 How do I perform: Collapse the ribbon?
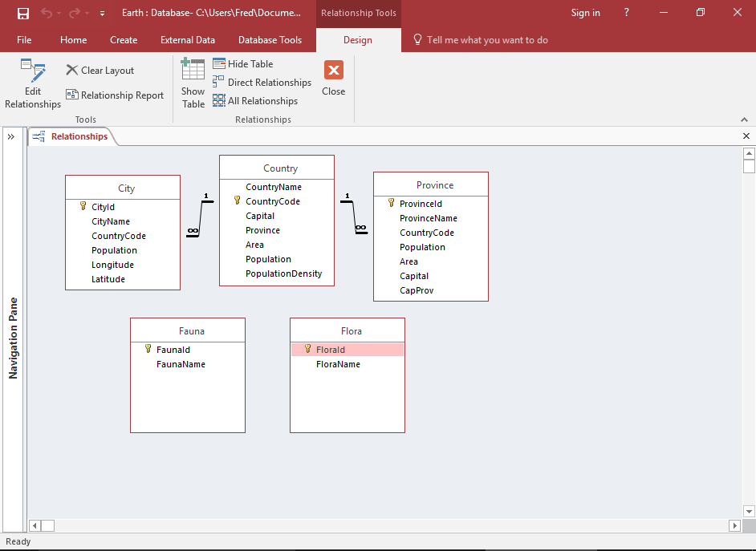(744, 120)
